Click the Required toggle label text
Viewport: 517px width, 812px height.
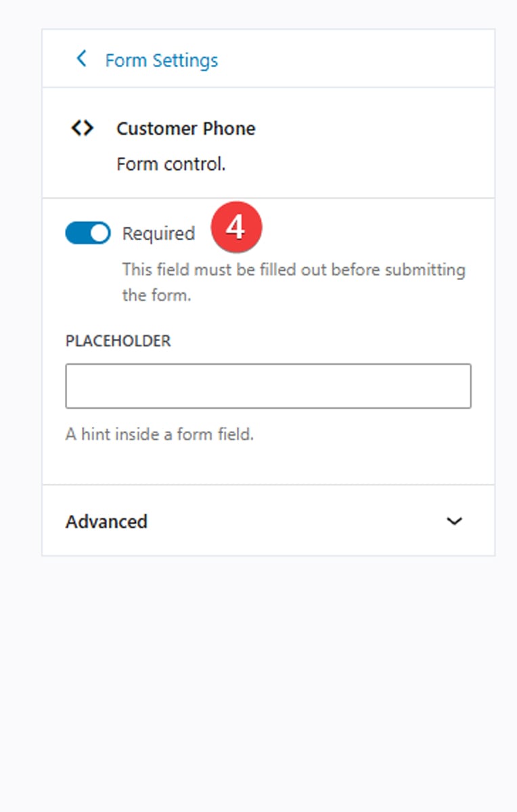(x=158, y=233)
